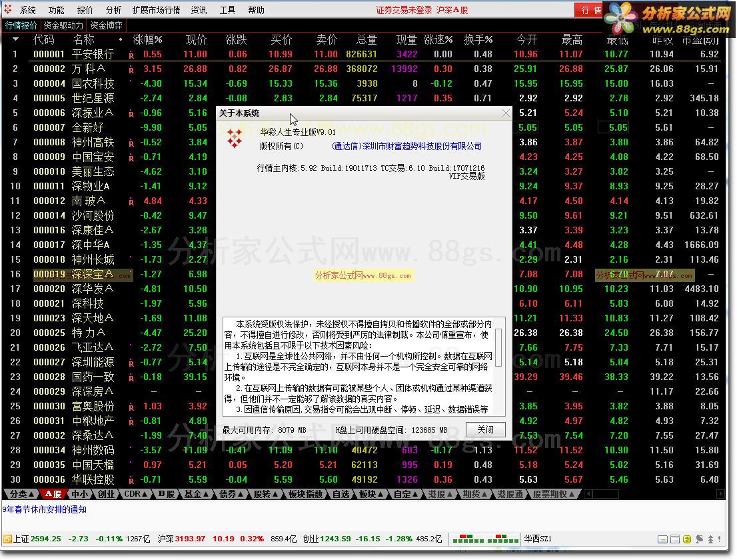
Task: Open the 工具 menu
Action: [x=227, y=10]
